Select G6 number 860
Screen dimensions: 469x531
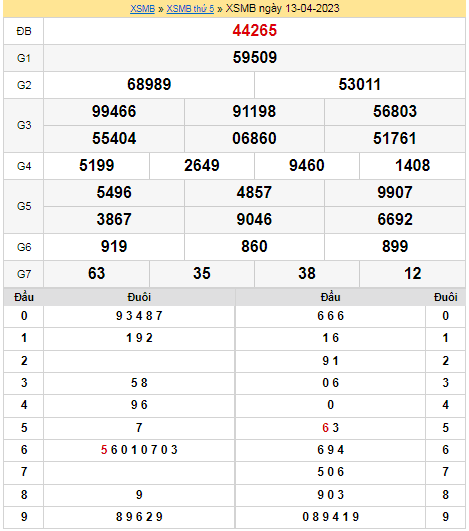254,247
